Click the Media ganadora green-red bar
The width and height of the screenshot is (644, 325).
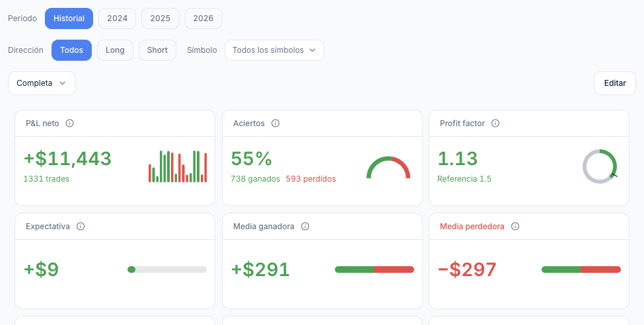click(x=375, y=270)
